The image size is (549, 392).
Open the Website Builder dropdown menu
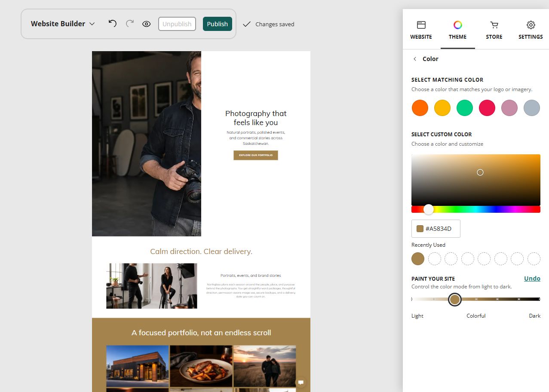(x=63, y=24)
